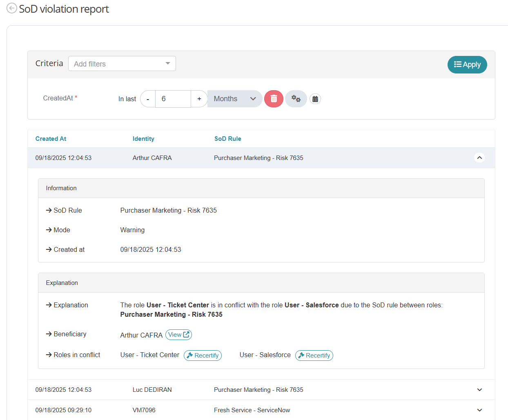
Task: Sort by the Created At column header
Action: point(51,139)
